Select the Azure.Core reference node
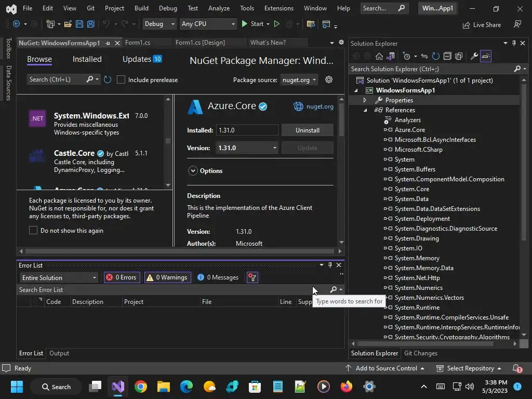Viewport: 532px width, 399px height. [x=410, y=129]
